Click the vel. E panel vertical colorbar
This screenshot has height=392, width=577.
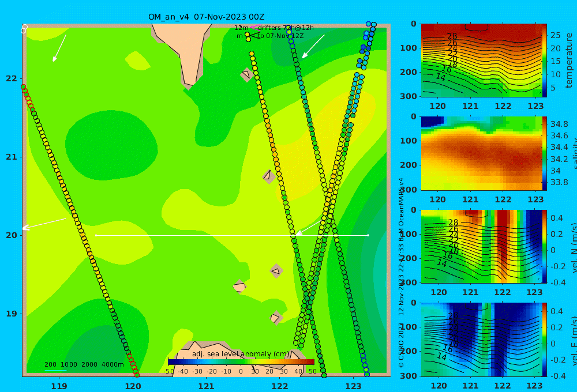click(545, 340)
